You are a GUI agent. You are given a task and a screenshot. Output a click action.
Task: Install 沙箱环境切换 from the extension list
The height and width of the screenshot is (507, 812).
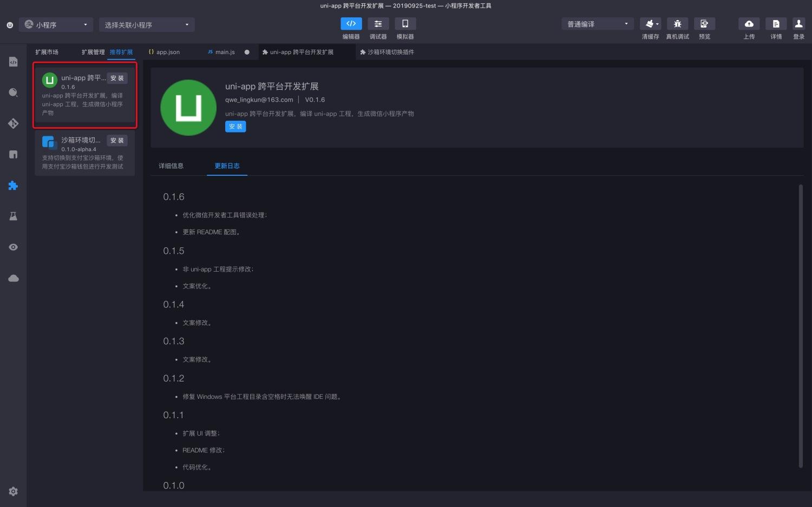point(117,140)
